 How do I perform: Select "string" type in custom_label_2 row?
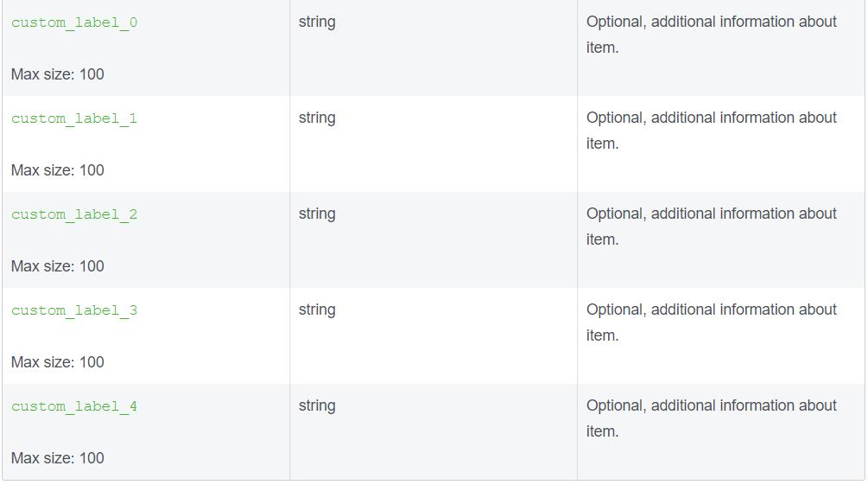pyautogui.click(x=317, y=214)
